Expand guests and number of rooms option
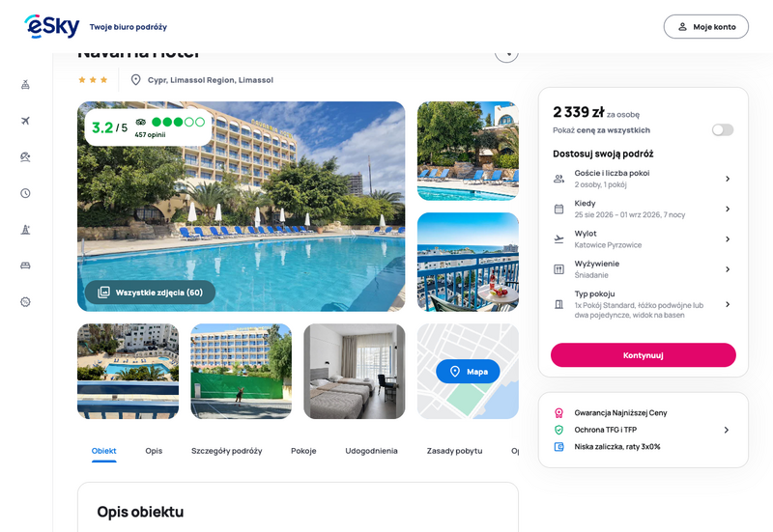773x532 pixels. pos(643,179)
